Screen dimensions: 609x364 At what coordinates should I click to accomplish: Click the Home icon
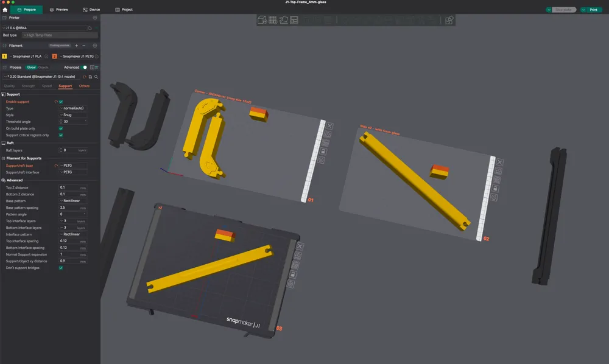coord(5,10)
